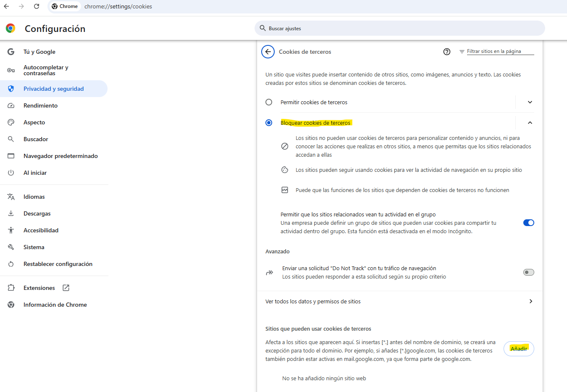Select Bloquear cookies de terceros radio button
The image size is (567, 392).
[269, 123]
